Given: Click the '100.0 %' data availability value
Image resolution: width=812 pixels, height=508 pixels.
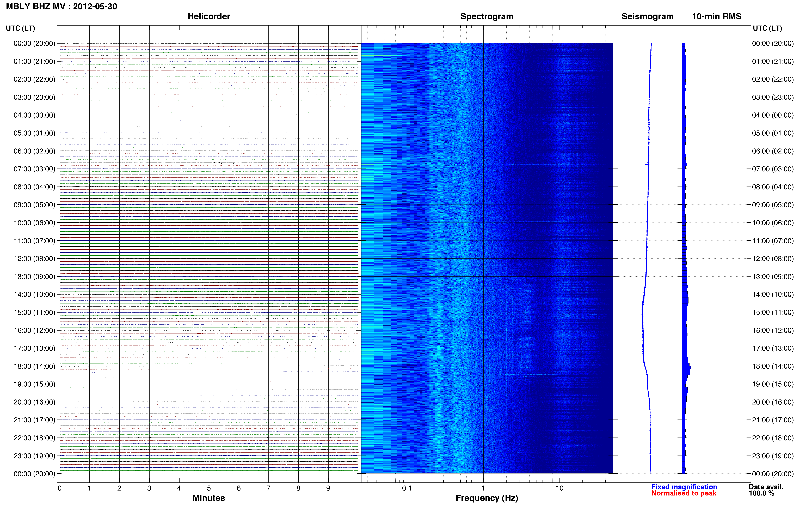Looking at the screenshot, I should coord(762,493).
